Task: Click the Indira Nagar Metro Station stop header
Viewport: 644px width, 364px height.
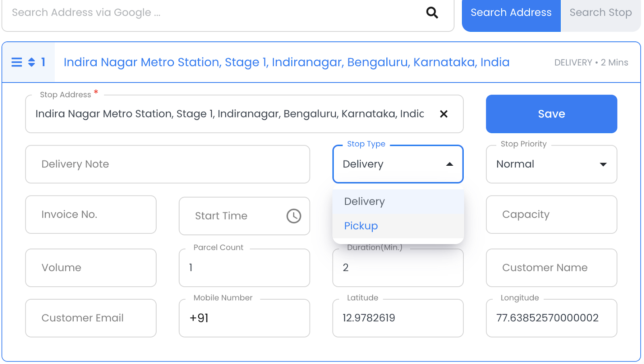Action: (x=287, y=62)
